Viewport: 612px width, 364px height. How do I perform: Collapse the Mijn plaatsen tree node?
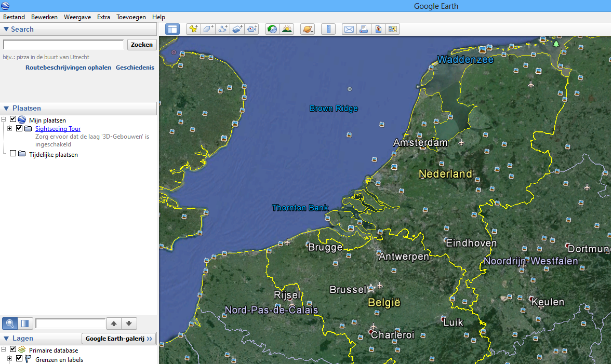(x=4, y=119)
